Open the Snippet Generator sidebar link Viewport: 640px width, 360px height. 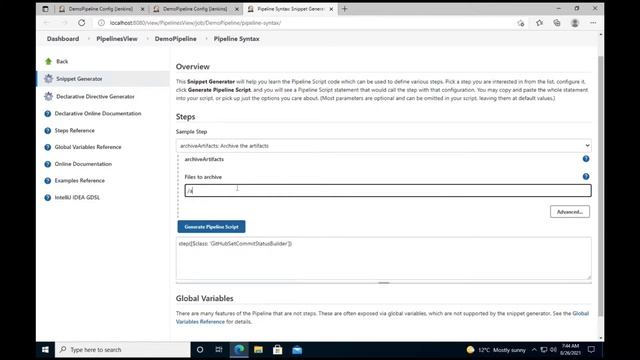coord(79,79)
